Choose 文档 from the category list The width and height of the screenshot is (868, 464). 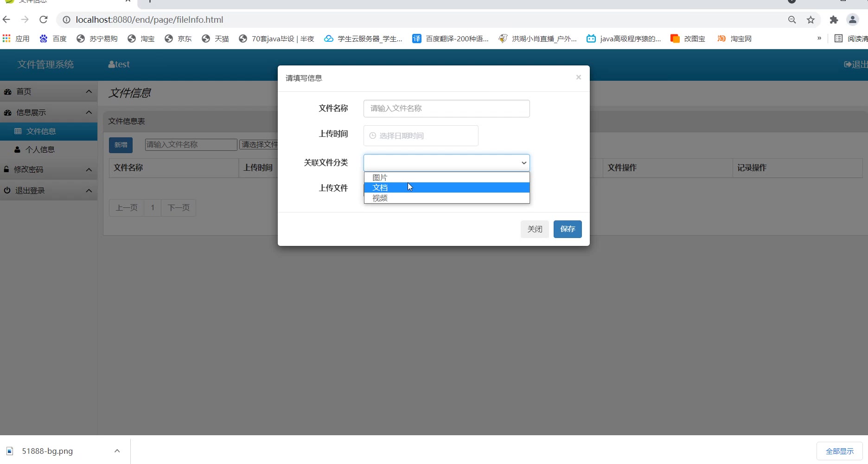[447, 187]
